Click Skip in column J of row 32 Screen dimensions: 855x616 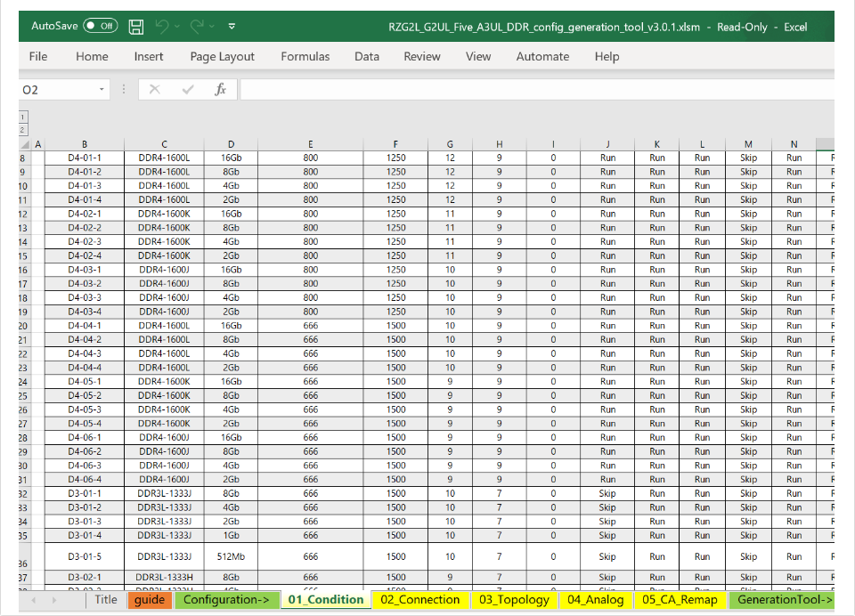pos(607,493)
